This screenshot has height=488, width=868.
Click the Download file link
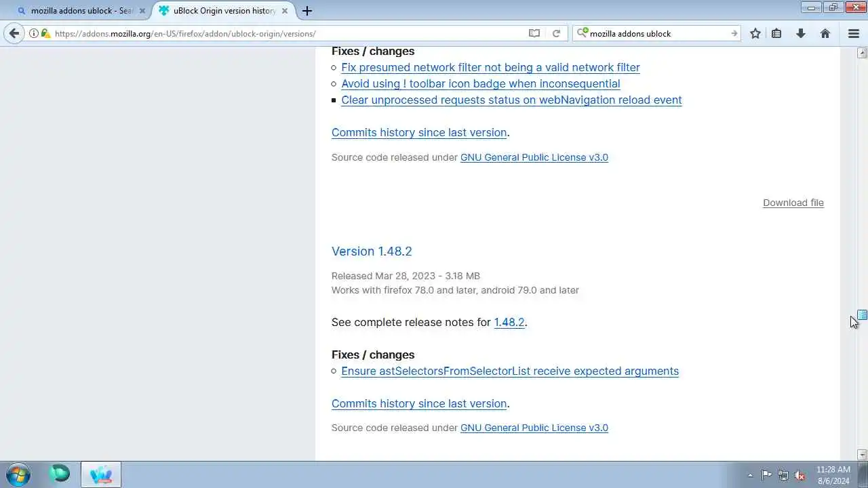tap(793, 203)
